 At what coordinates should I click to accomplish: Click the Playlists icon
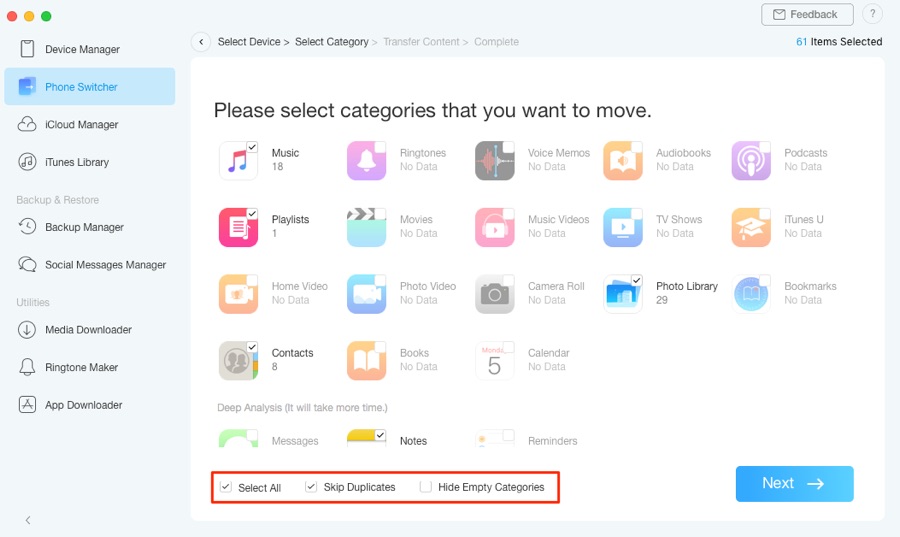click(x=238, y=227)
